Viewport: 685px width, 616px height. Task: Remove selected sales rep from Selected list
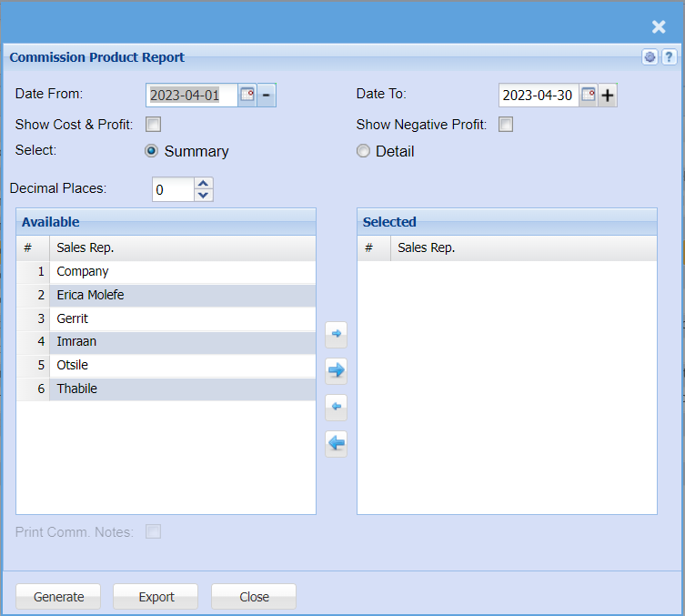(x=336, y=407)
